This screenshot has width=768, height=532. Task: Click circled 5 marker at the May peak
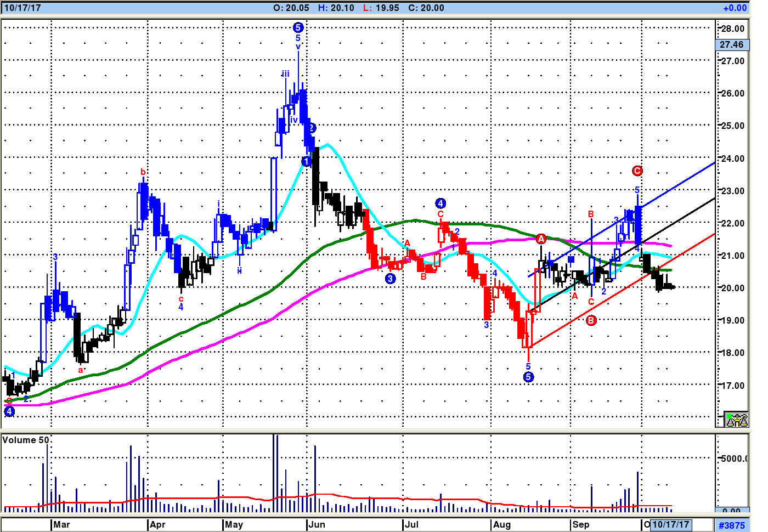tap(298, 27)
